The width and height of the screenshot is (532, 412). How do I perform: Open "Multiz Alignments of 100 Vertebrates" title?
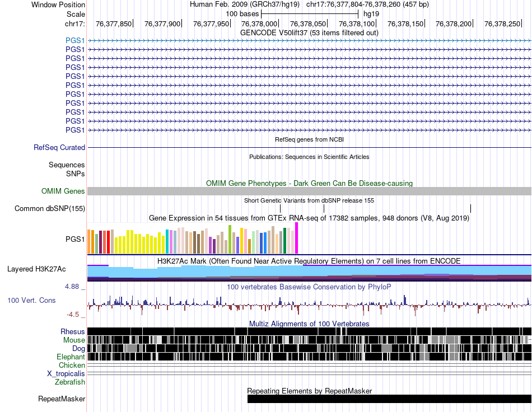[x=309, y=324]
